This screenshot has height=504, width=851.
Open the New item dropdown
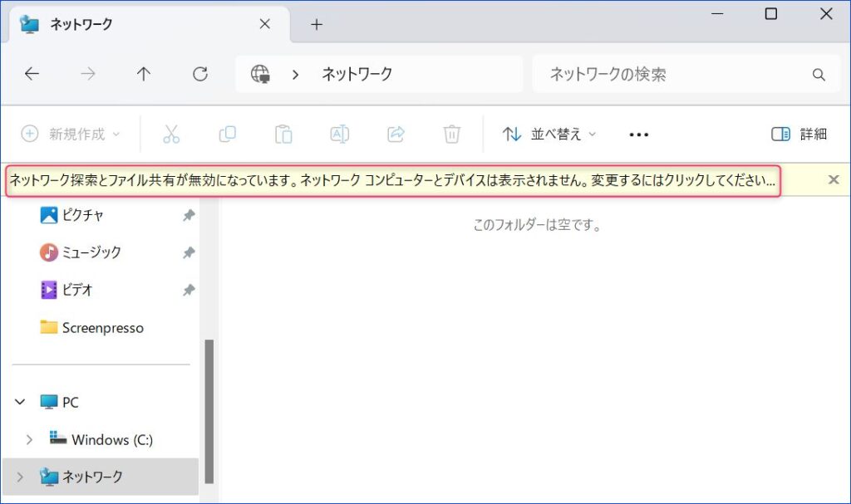click(71, 134)
